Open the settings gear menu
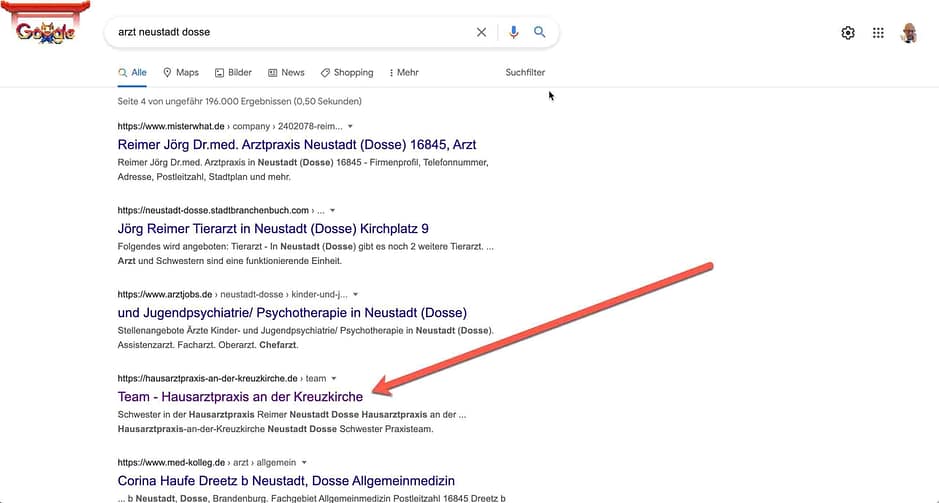 (x=848, y=33)
